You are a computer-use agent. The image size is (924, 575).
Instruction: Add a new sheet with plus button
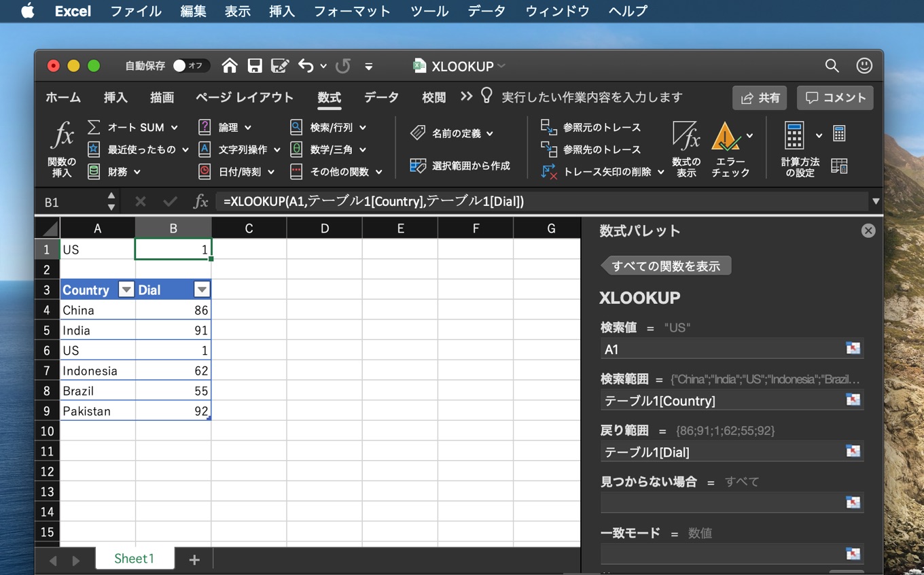(x=194, y=559)
